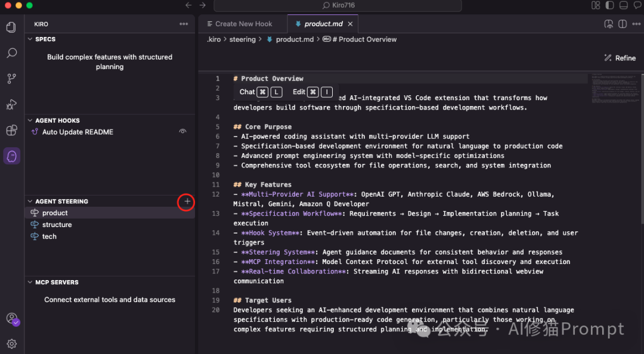Open the editor more actions menu
644x354 pixels.
[637, 24]
